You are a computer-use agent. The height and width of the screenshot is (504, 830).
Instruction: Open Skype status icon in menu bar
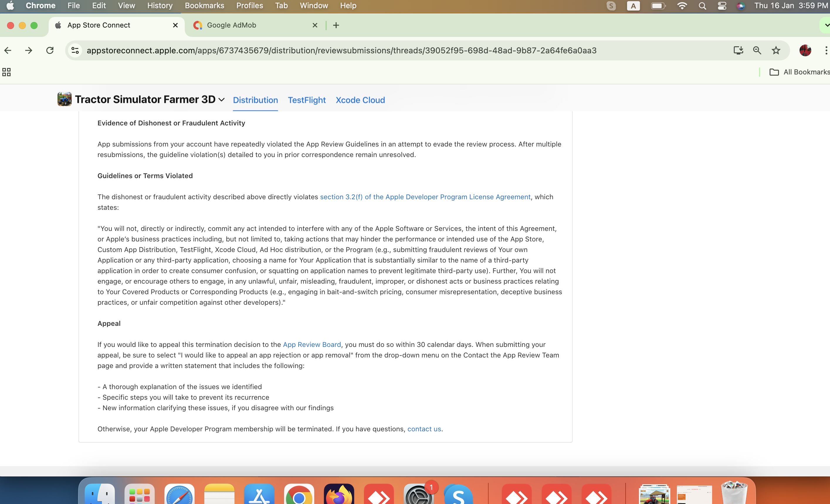611,6
